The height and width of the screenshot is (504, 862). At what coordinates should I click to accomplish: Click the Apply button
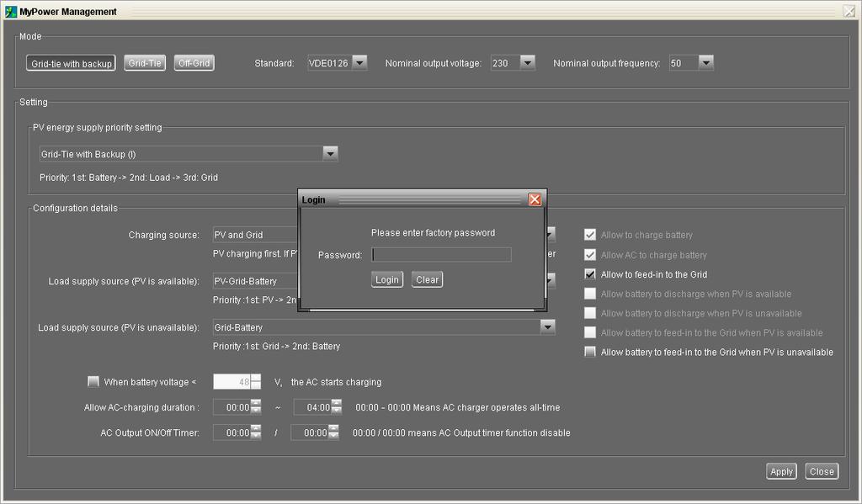(781, 471)
